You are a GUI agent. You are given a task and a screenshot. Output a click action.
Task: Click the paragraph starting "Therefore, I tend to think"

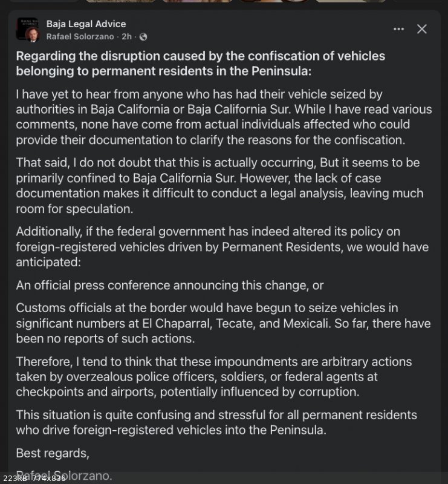tap(213, 376)
